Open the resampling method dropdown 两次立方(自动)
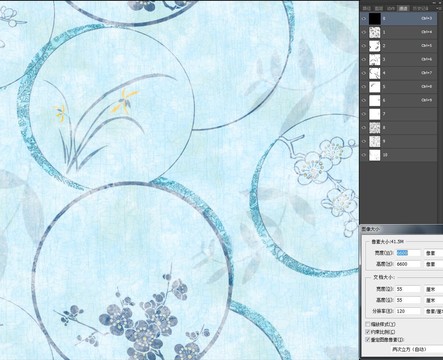The width and height of the screenshot is (443, 360). click(417, 349)
